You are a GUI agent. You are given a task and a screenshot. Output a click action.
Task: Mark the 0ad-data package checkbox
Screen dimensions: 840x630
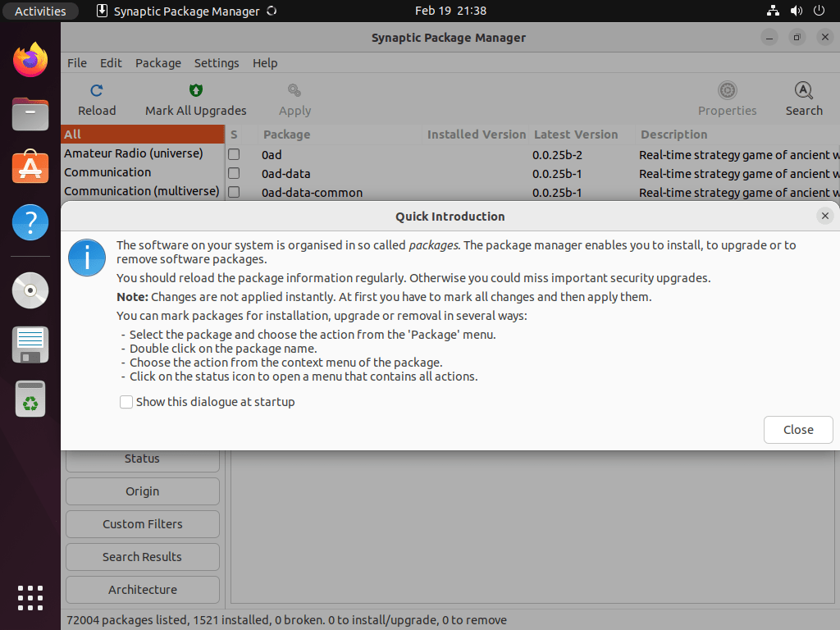point(233,173)
